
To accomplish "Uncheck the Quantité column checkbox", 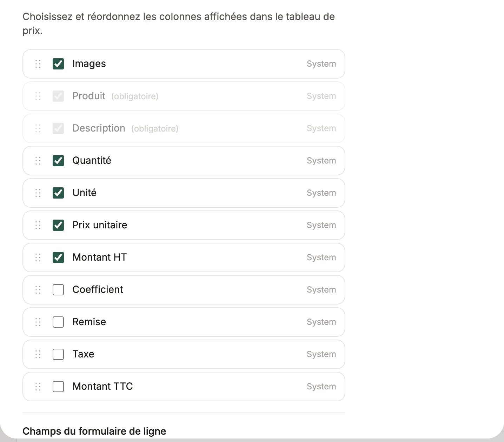I will pyautogui.click(x=58, y=161).
